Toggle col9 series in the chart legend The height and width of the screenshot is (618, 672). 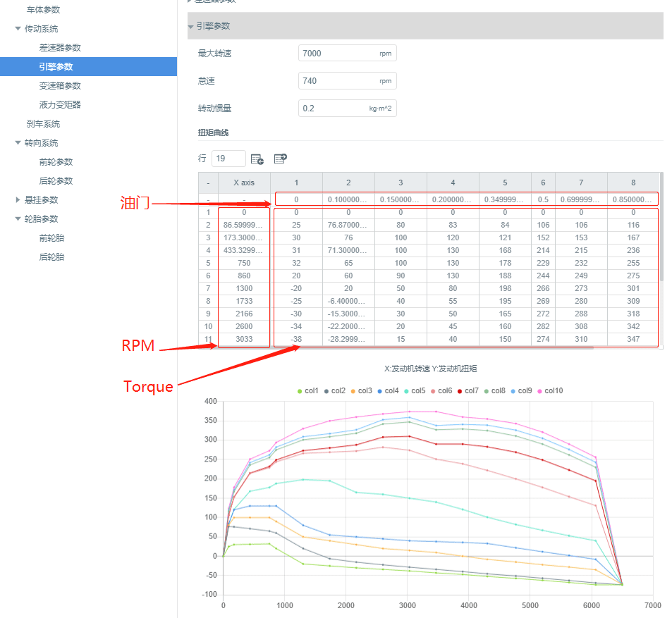click(x=521, y=390)
